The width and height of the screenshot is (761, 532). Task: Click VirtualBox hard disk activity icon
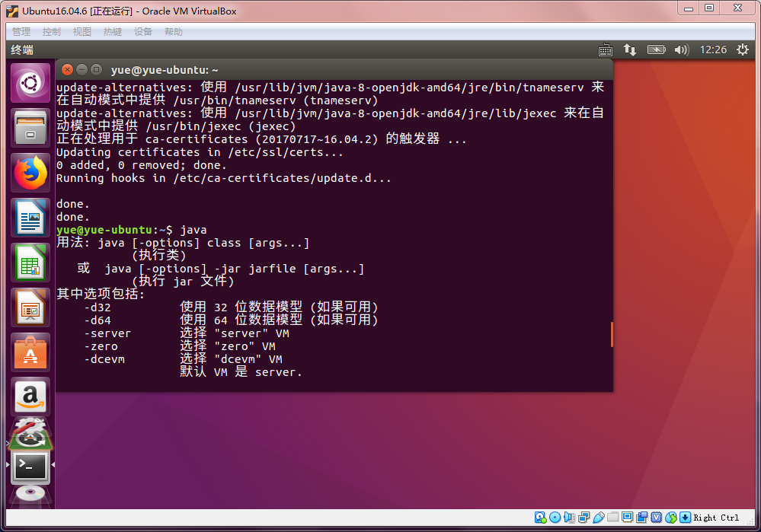pyautogui.click(x=540, y=518)
